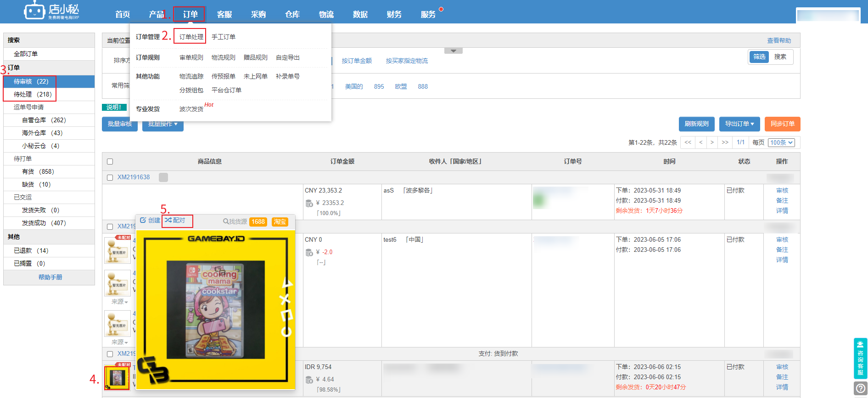Open 波次发货 marked Hot
The image size is (868, 398).
[x=191, y=109]
